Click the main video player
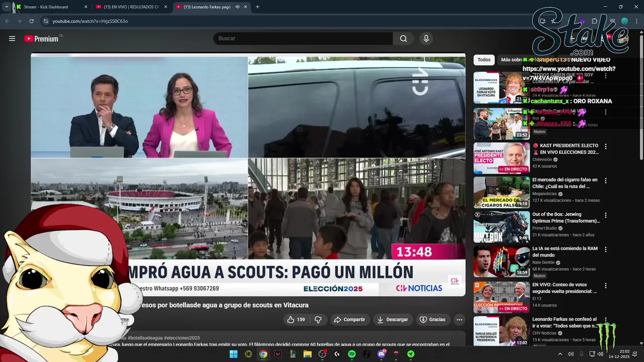Viewport: 644px width, 362px height. click(x=248, y=175)
